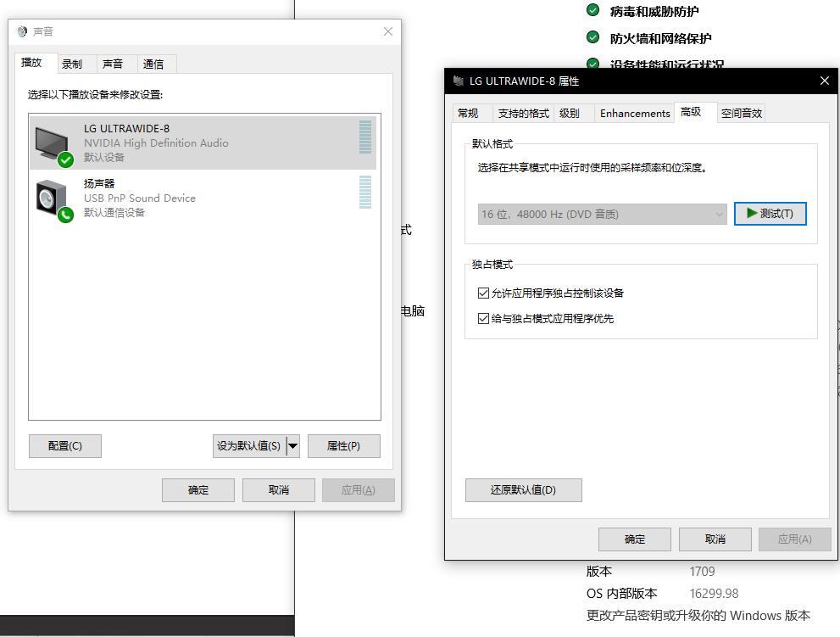
Task: Click 应用(A) in the properties dialog
Action: click(794, 539)
